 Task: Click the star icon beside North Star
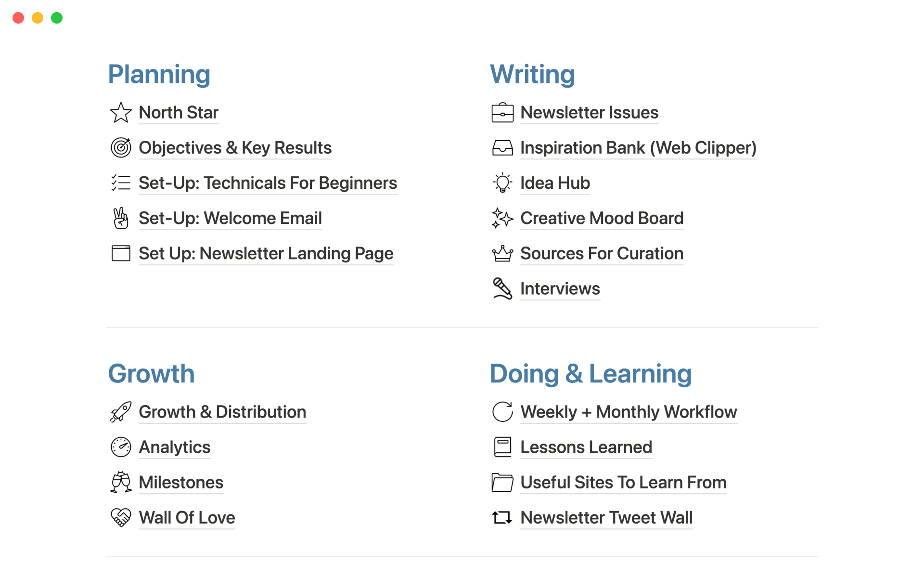pyautogui.click(x=121, y=113)
